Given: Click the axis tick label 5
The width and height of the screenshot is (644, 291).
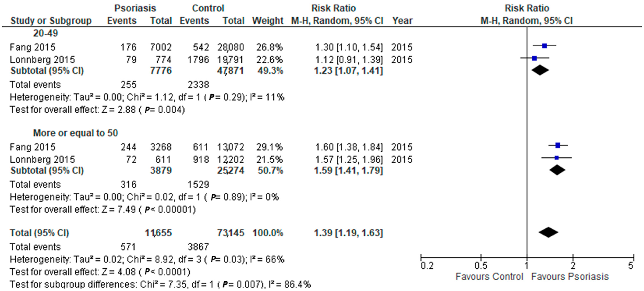Looking at the screenshot, I should (x=631, y=266).
